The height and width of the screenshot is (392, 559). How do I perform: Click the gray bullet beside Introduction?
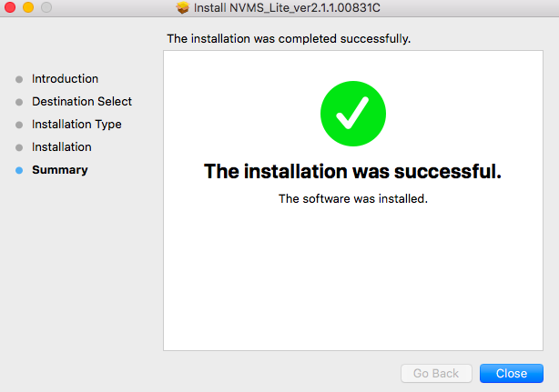click(19, 79)
